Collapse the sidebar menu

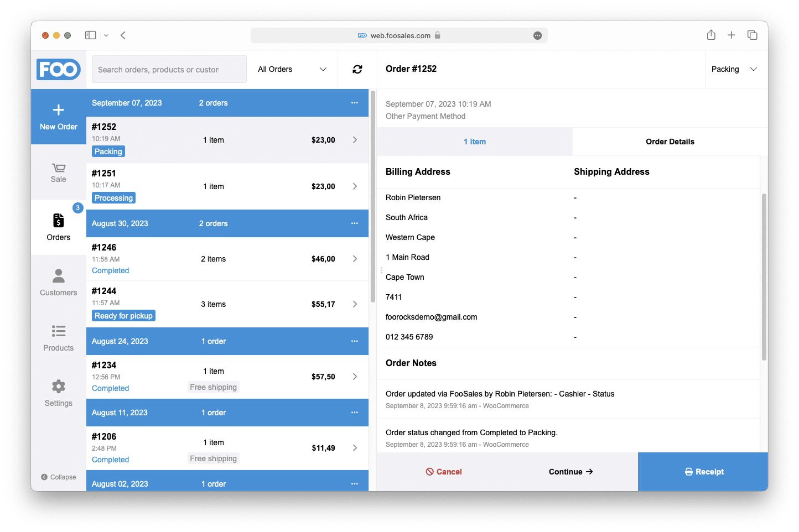pos(59,477)
